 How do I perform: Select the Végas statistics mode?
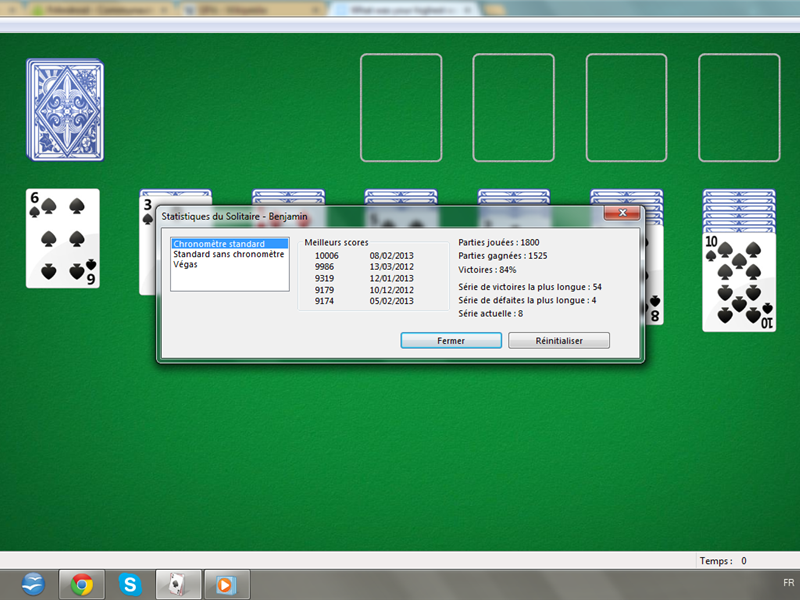point(186,264)
